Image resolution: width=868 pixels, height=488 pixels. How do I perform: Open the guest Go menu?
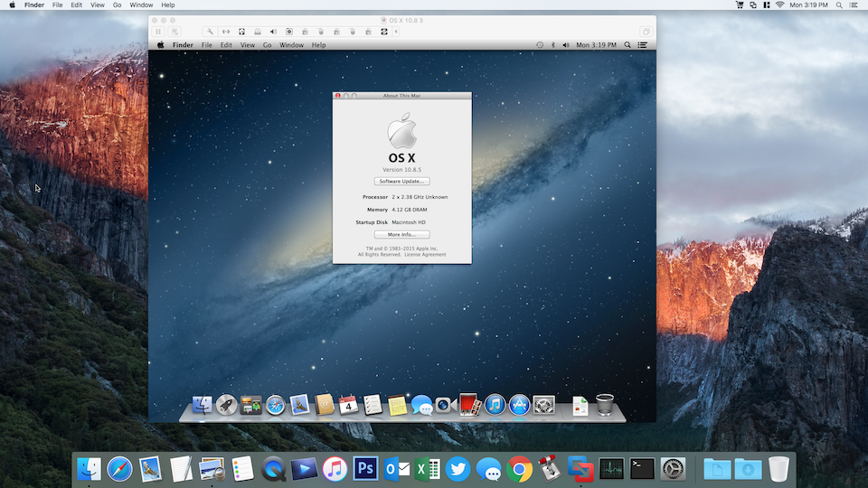[x=268, y=45]
